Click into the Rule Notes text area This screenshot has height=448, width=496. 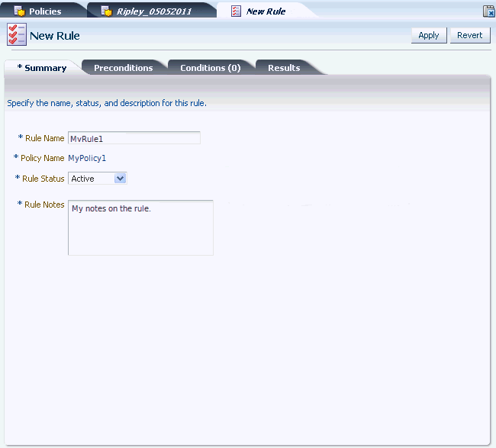click(140, 227)
